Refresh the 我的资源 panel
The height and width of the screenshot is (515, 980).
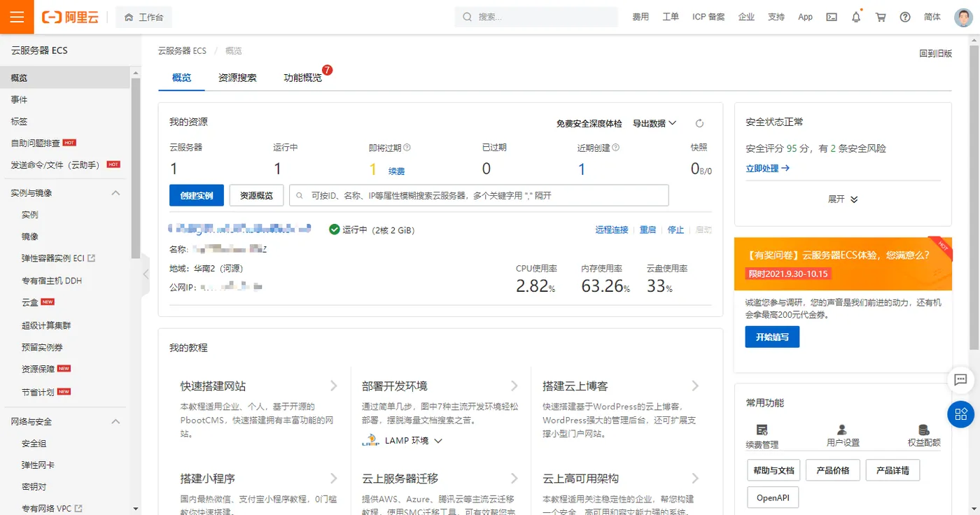(x=699, y=123)
